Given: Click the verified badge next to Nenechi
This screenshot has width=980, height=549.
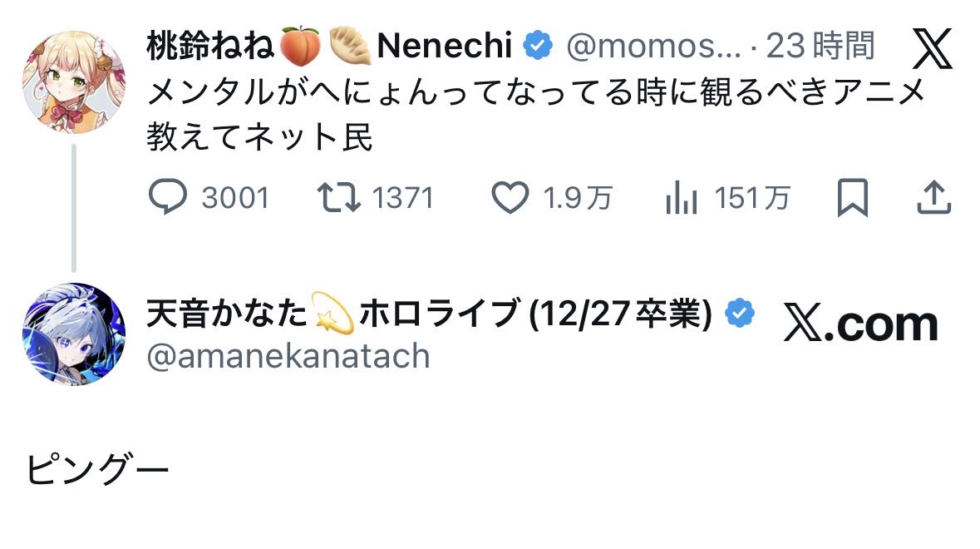Looking at the screenshot, I should click(539, 46).
